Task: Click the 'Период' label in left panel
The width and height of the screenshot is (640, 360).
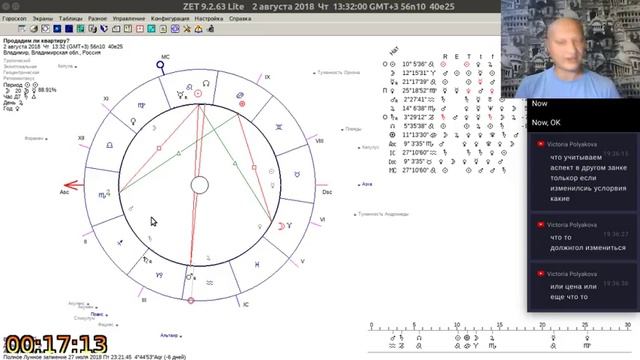Action: [x=12, y=85]
